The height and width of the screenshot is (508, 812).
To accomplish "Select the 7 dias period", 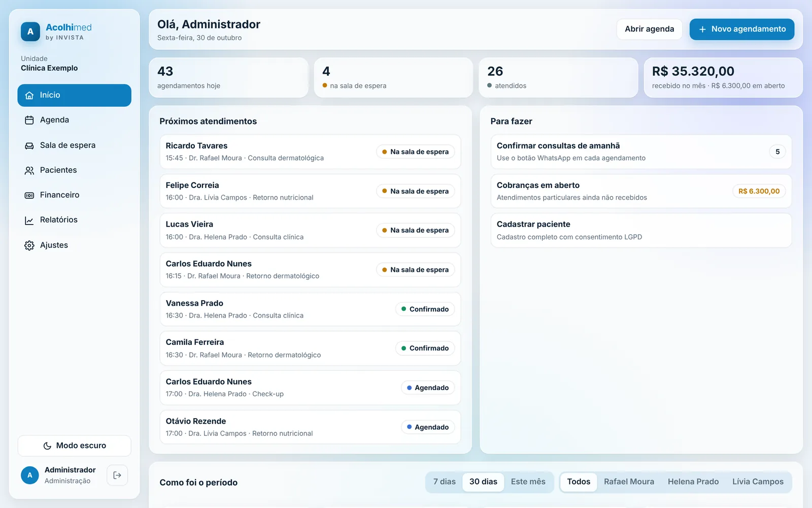I will (x=444, y=482).
